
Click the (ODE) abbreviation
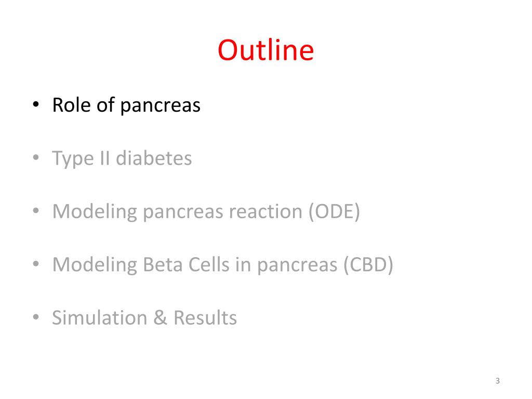tap(334, 212)
